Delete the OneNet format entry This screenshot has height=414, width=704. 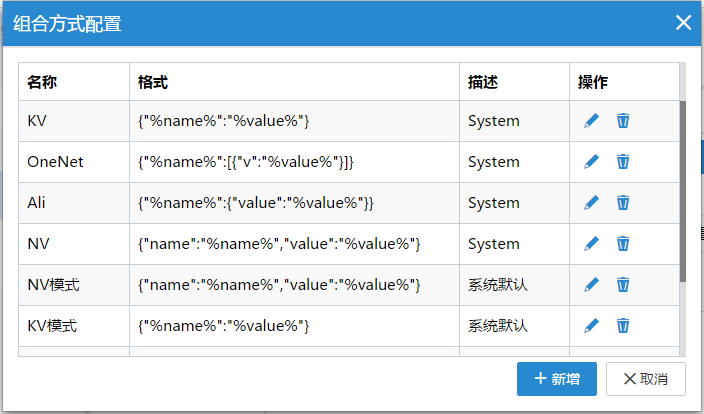click(623, 162)
